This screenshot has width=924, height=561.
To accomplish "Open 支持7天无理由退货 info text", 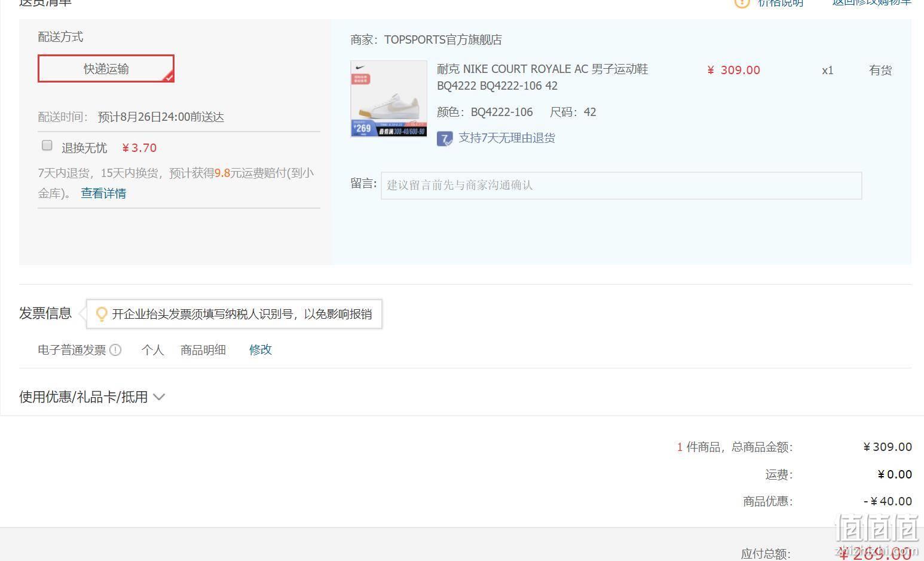I will point(507,138).
